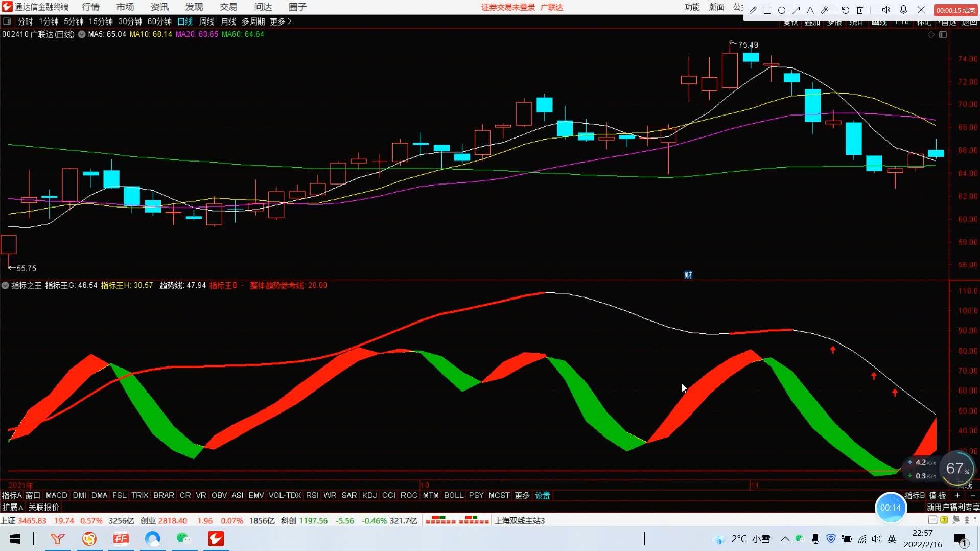The width and height of the screenshot is (980, 551).
Task: Open the 圈子 menu
Action: [297, 7]
